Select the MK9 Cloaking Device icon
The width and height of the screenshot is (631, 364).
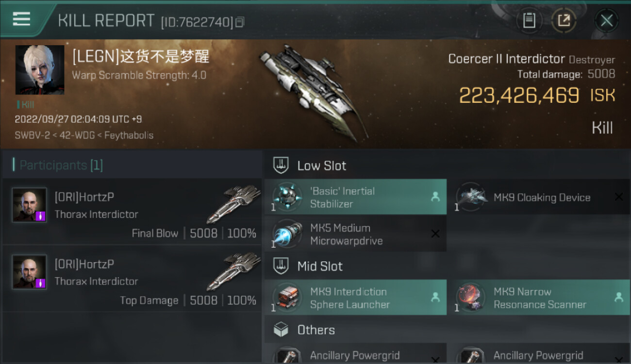tap(470, 197)
